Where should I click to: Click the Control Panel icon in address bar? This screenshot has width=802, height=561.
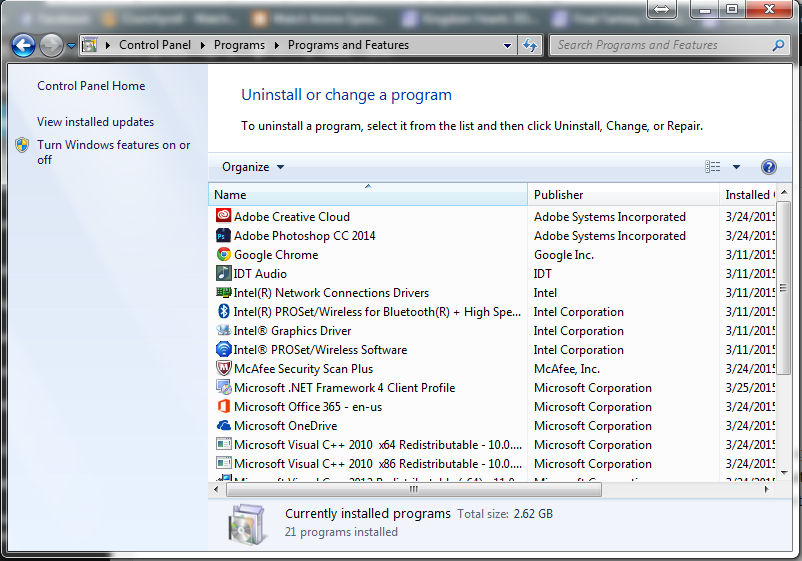click(90, 45)
